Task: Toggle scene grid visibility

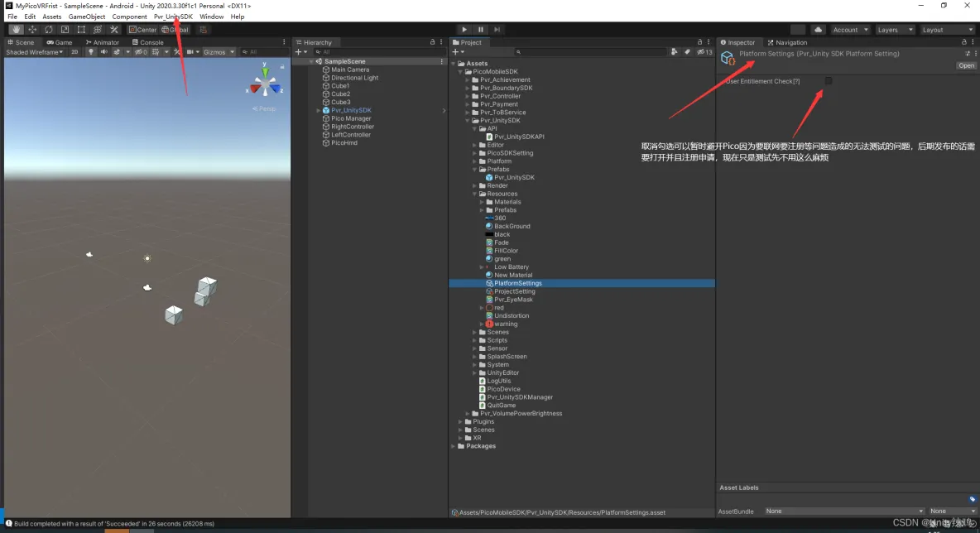Action: tap(156, 52)
